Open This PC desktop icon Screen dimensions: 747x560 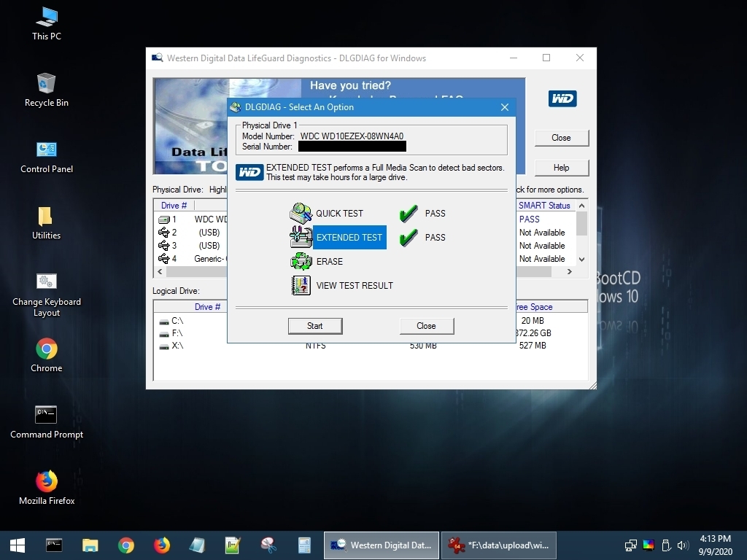[x=47, y=24]
